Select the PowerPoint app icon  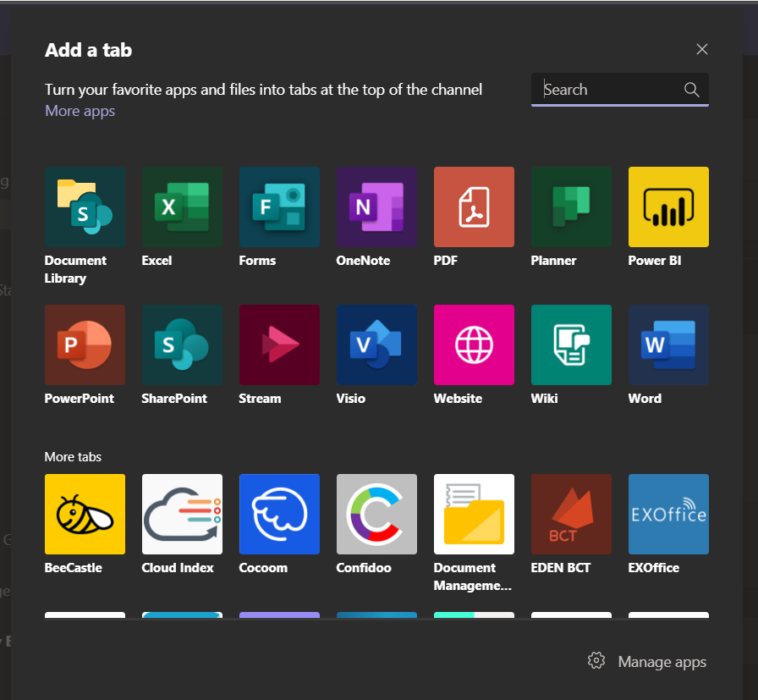[x=85, y=344]
